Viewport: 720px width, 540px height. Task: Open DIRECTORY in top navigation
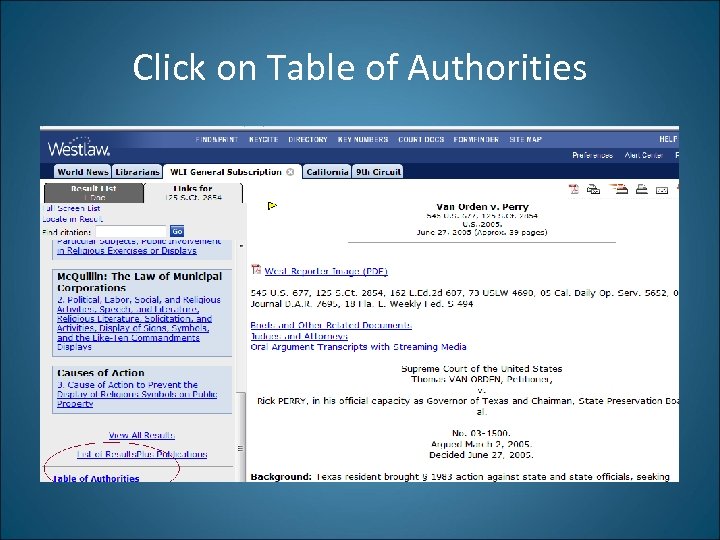point(308,139)
